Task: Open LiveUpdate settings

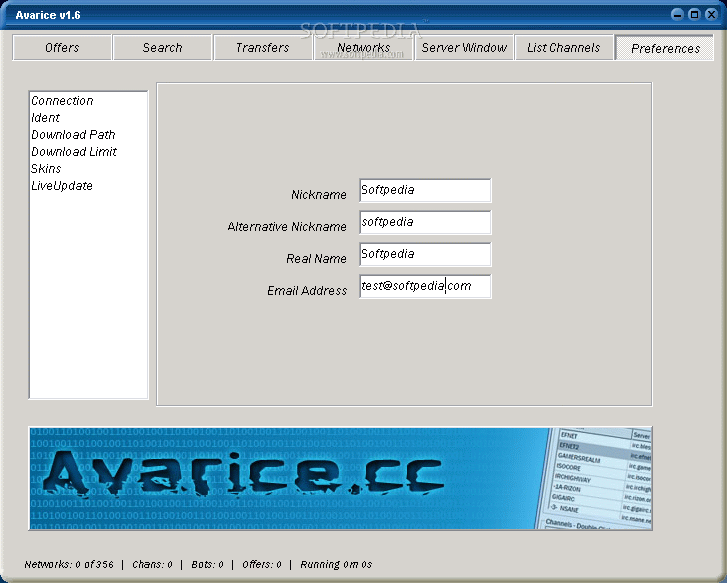Action: (62, 186)
